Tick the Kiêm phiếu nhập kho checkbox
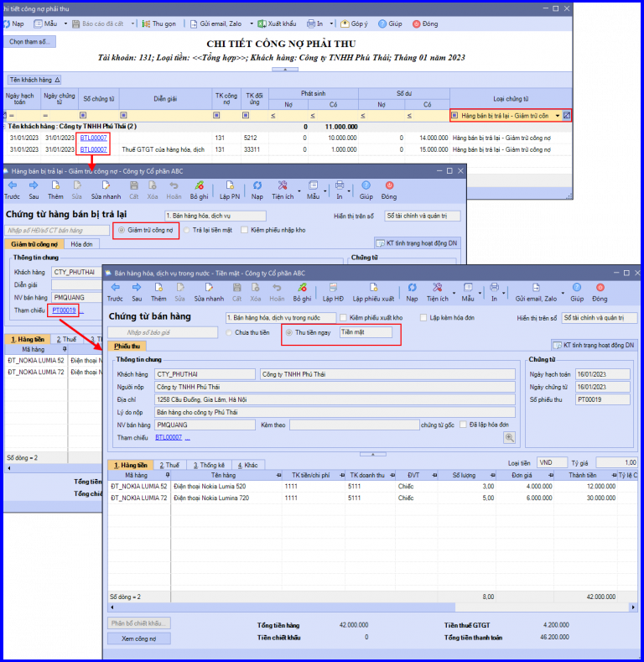This screenshot has width=644, height=662. pyautogui.click(x=244, y=230)
